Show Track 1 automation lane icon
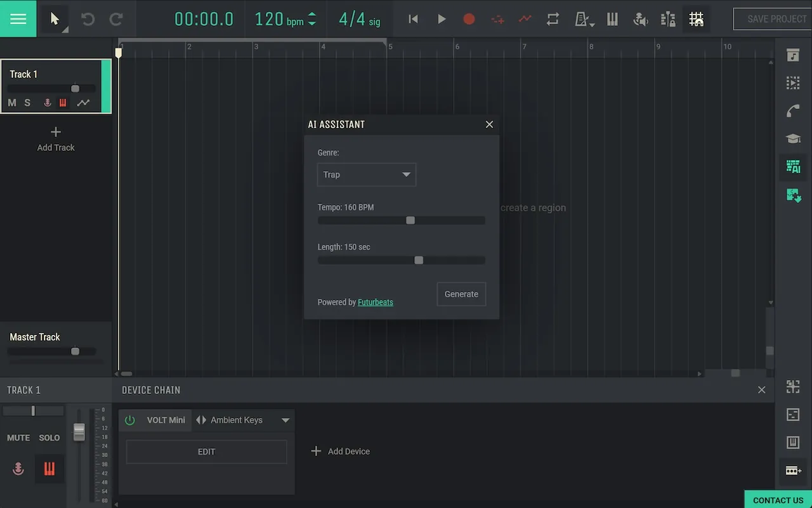812x508 pixels. click(83, 103)
